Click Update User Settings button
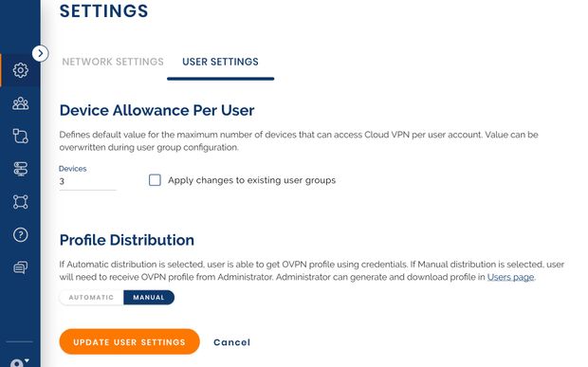The height and width of the screenshot is (367, 588). click(129, 341)
